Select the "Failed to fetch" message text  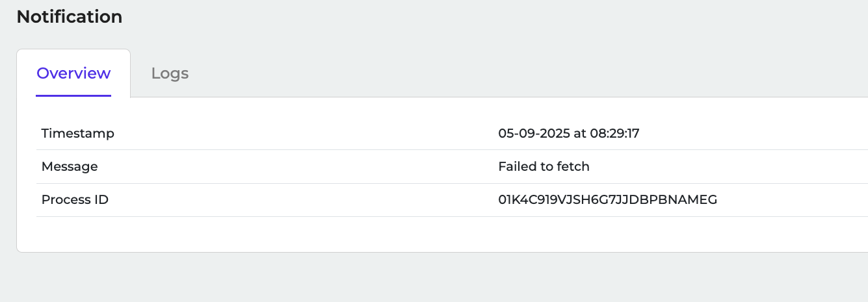[544, 166]
